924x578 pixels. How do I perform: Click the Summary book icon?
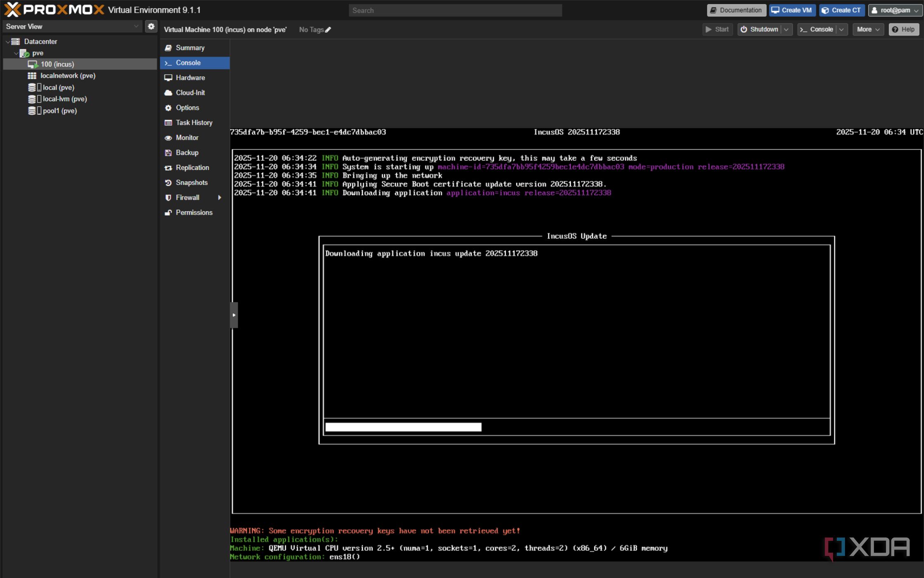coord(168,48)
